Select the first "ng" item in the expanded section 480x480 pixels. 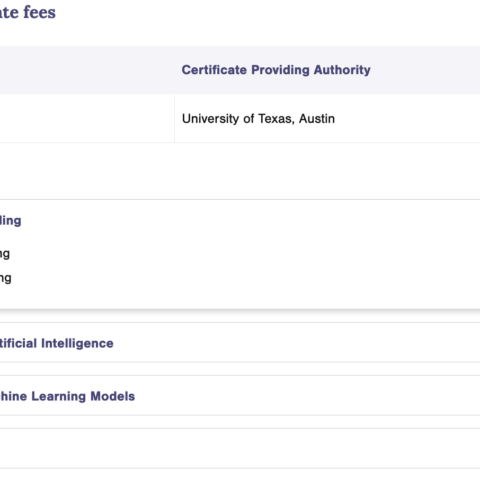coord(5,254)
